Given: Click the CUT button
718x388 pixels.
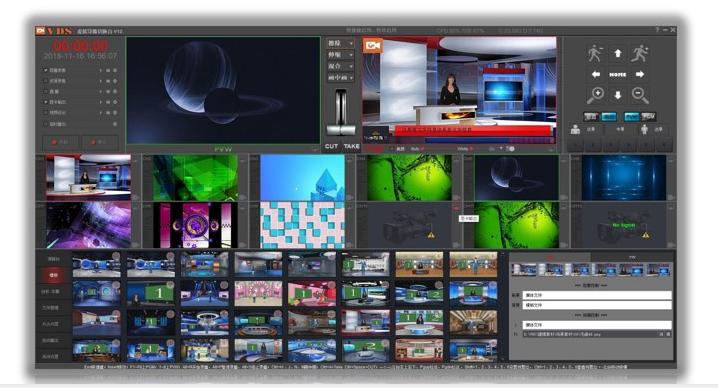Looking at the screenshot, I should (332, 146).
